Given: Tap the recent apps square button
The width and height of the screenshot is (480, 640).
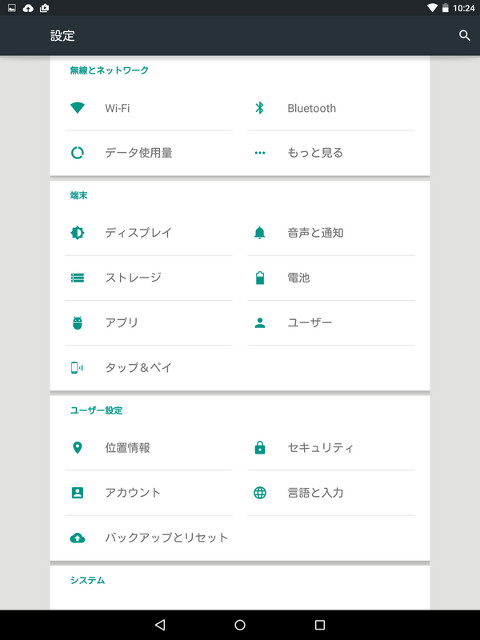Looking at the screenshot, I should [320, 625].
